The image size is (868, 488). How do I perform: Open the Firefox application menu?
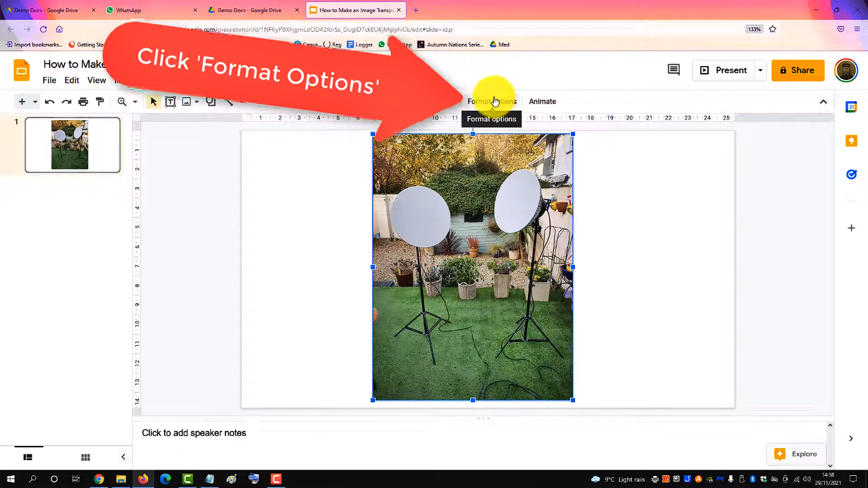coord(858,29)
